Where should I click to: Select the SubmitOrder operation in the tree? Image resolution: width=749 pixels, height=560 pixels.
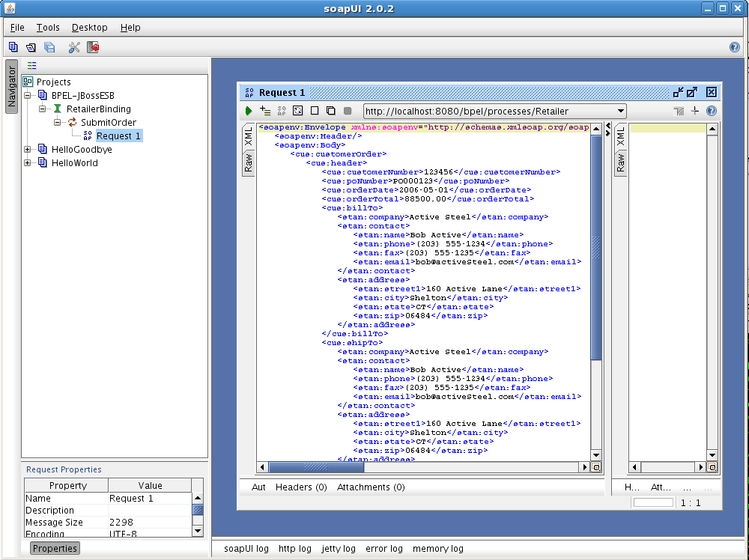(109, 122)
